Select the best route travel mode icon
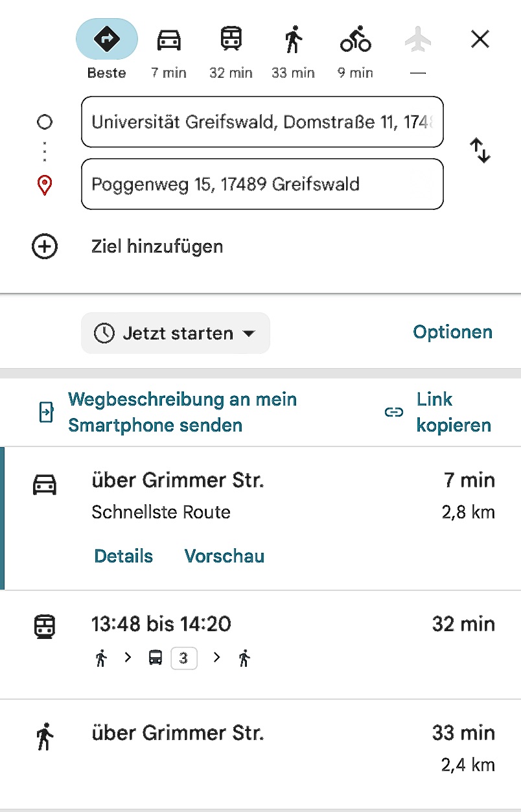Image resolution: width=521 pixels, height=812 pixels. 107,40
